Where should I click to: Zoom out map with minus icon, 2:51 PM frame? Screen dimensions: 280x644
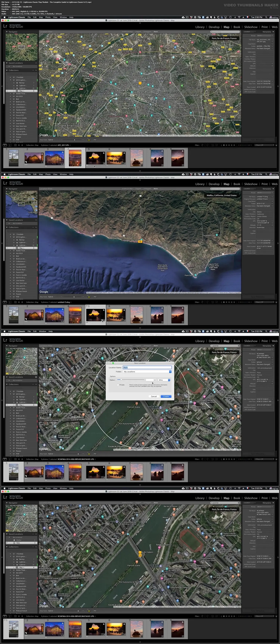pos(61,297)
